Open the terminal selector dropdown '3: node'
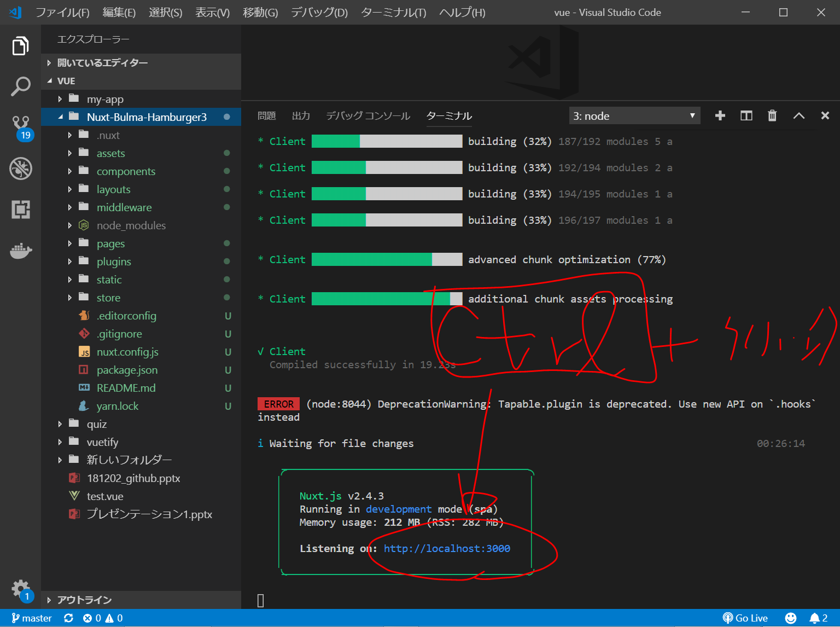This screenshot has width=840, height=627. tap(634, 116)
